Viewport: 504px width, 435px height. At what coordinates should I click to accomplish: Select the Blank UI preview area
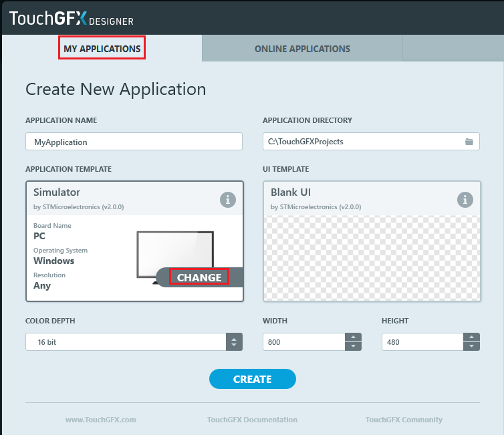(372, 258)
